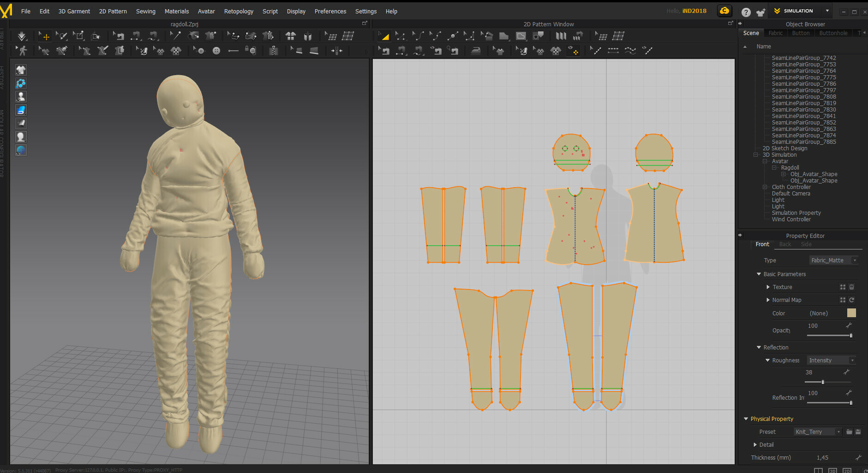
Task: Pick the walking figure Edit Avatar tool
Action: [x=22, y=51]
